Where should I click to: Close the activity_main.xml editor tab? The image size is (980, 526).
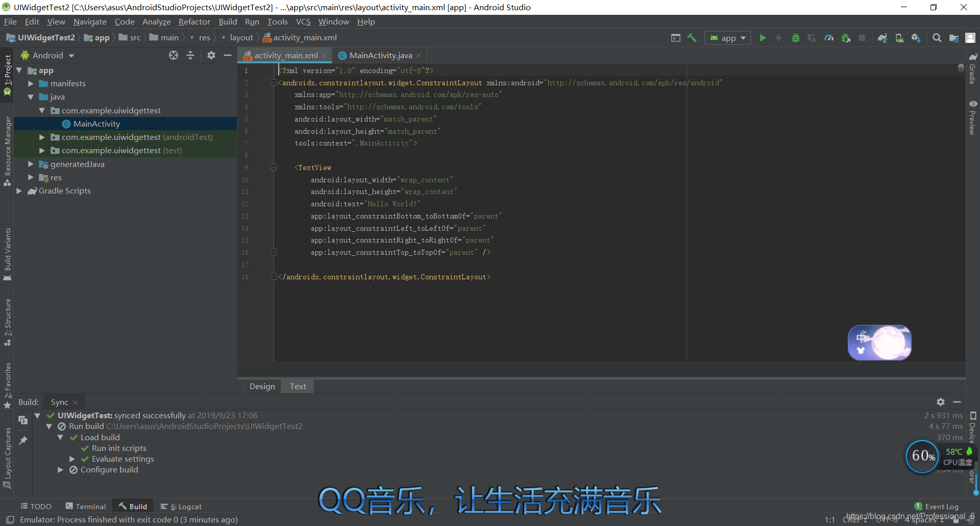click(x=324, y=56)
